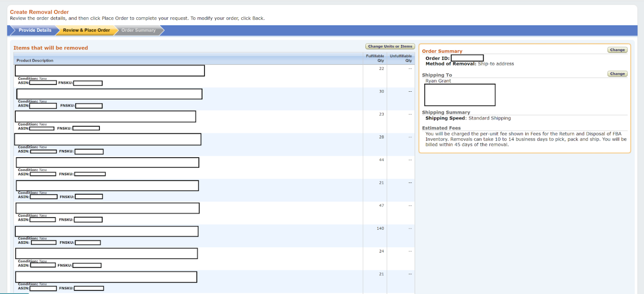Select the Review & Place Order step
The width and height of the screenshot is (644, 294).
pyautogui.click(x=86, y=30)
